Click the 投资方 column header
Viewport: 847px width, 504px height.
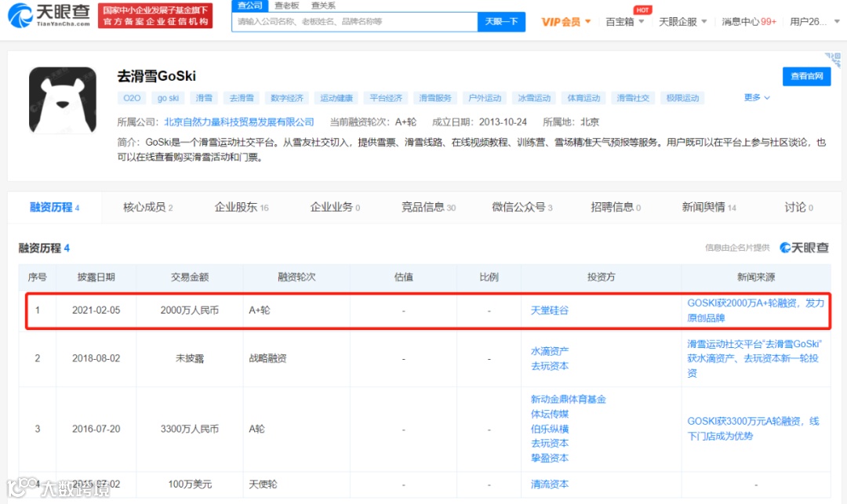[x=602, y=277]
